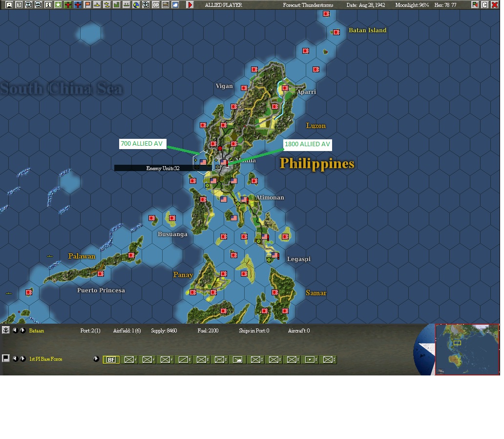Click the world minimap thumbnail
This screenshot has height=439, width=504.
[467, 350]
